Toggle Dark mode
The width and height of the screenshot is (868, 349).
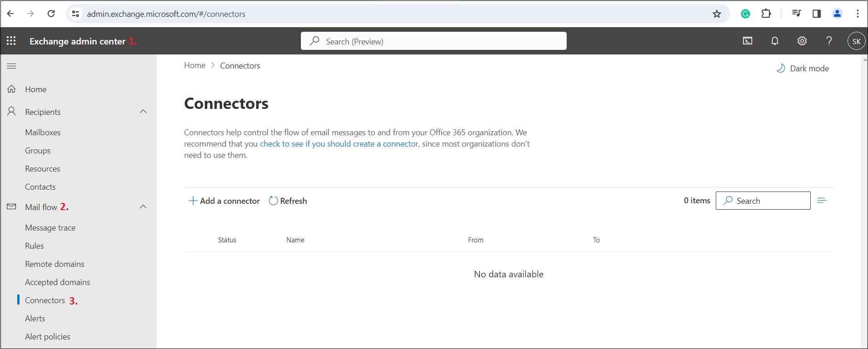point(803,69)
